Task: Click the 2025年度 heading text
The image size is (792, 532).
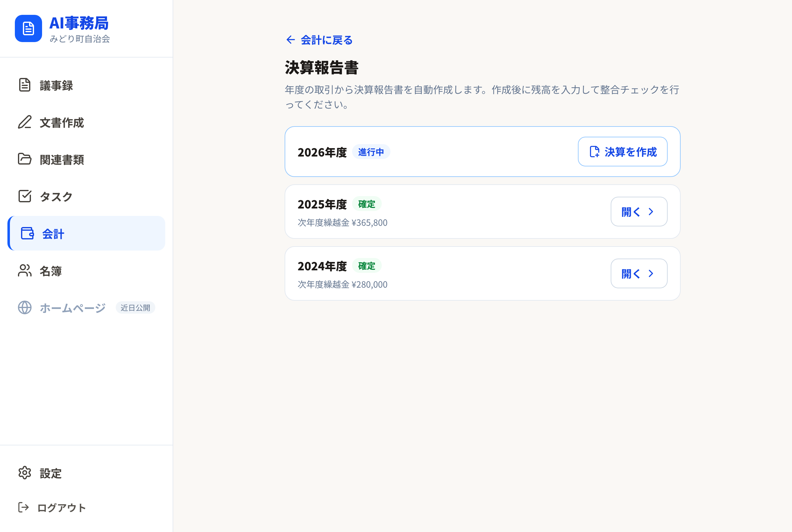Action: (322, 204)
